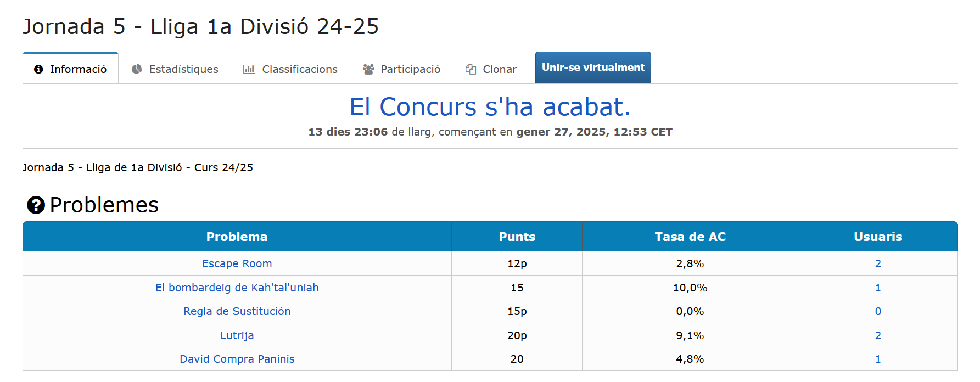980x382 pixels.
Task: Click the Punts column header
Action: 517,237
